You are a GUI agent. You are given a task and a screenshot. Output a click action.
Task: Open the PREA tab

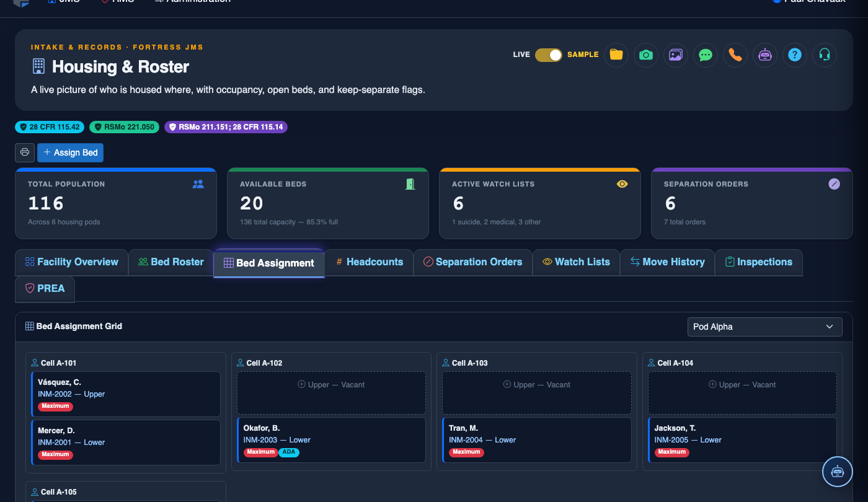[45, 289]
